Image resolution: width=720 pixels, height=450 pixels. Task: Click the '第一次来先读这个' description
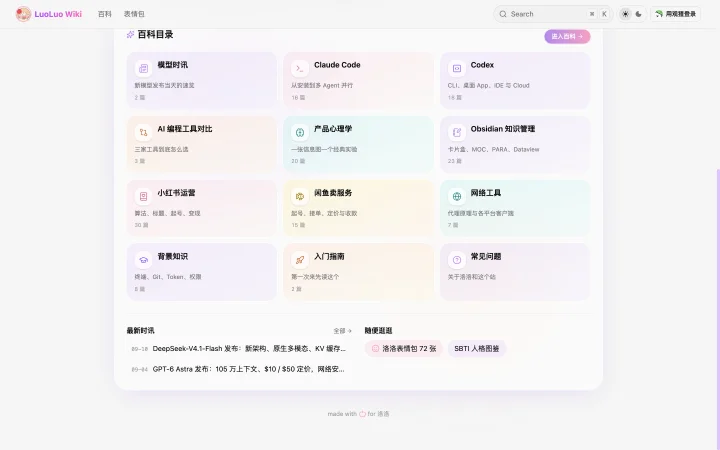(x=315, y=277)
